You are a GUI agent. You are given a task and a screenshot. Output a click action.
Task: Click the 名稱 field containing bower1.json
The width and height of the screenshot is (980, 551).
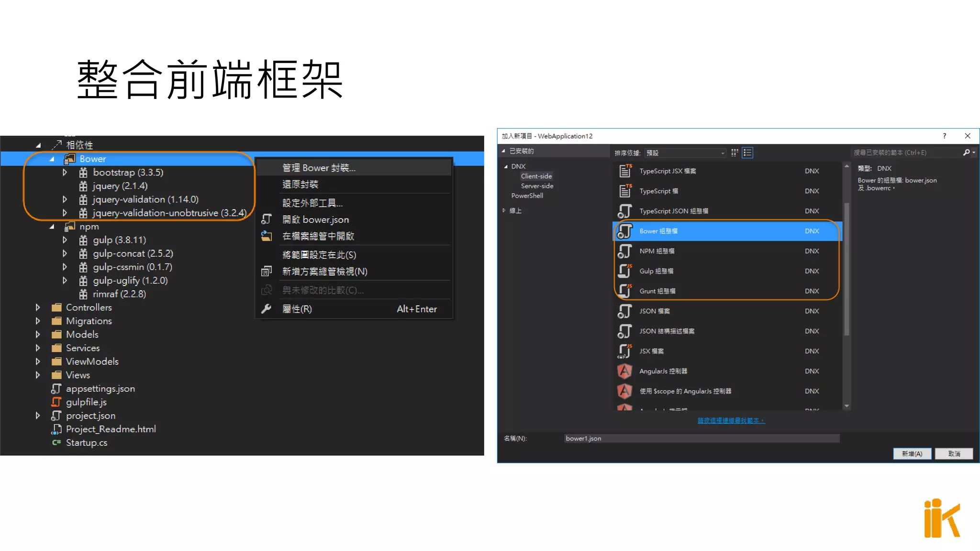pyautogui.click(x=702, y=439)
